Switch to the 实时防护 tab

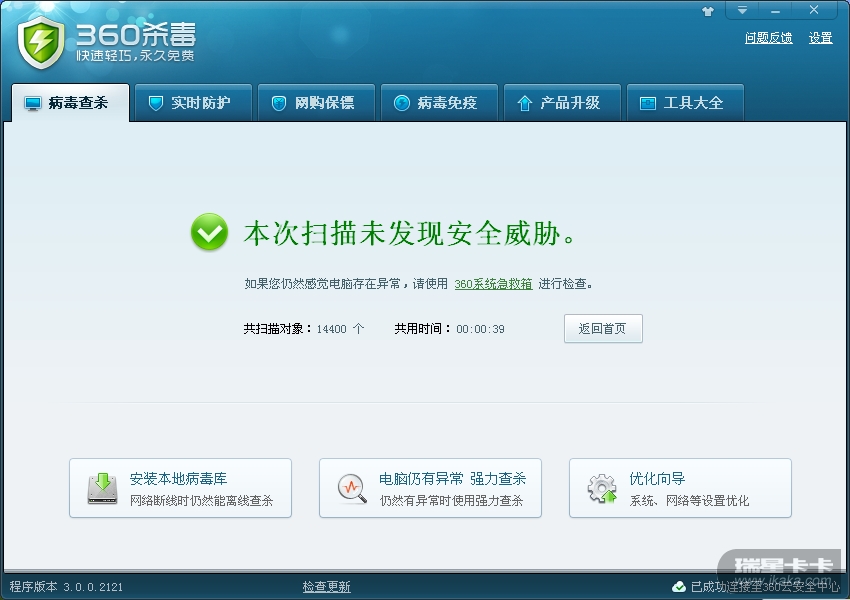(194, 103)
